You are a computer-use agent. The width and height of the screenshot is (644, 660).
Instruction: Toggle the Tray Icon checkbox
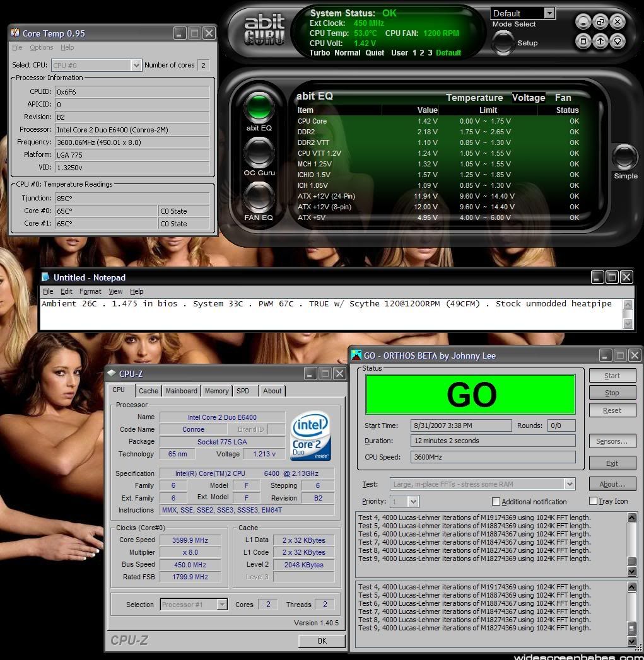pyautogui.click(x=593, y=501)
